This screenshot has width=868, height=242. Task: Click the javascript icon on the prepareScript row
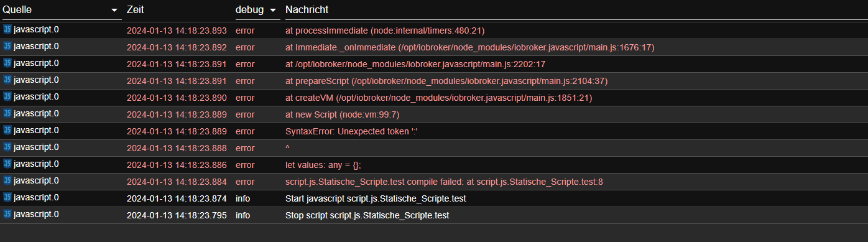[x=7, y=80]
